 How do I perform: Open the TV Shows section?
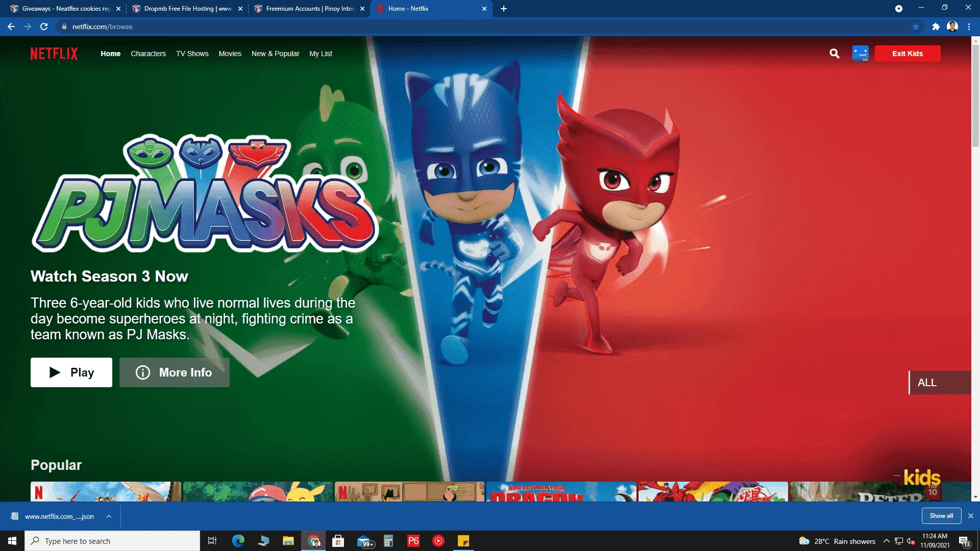coord(192,54)
